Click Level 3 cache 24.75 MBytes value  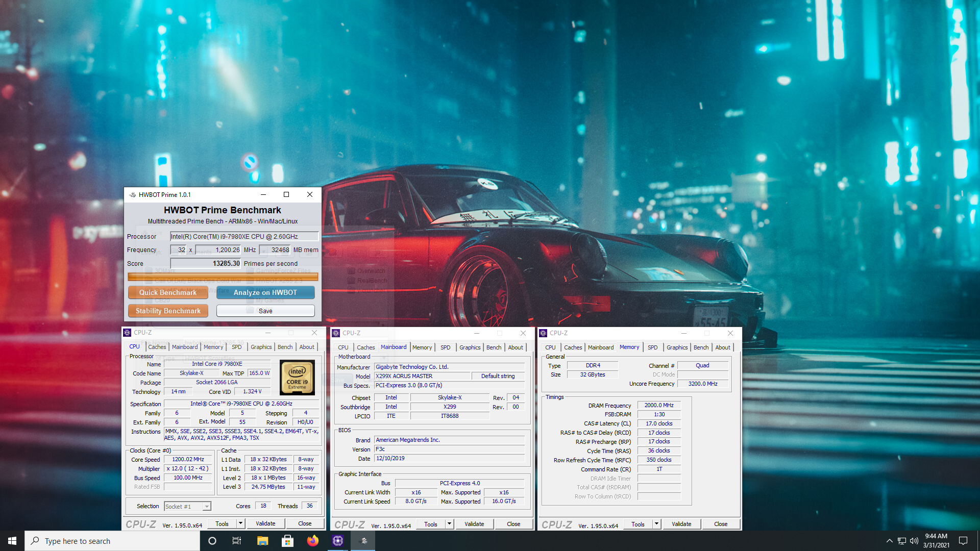pos(268,487)
